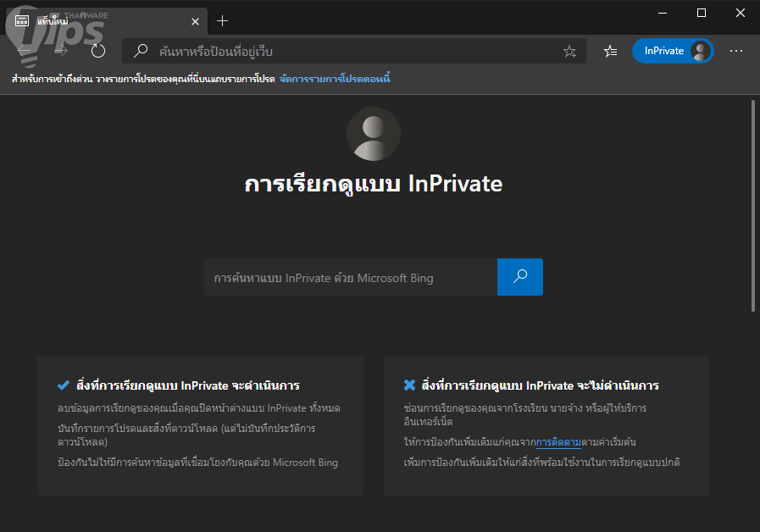
Task: Go back to the previous page
Action: coord(24,51)
